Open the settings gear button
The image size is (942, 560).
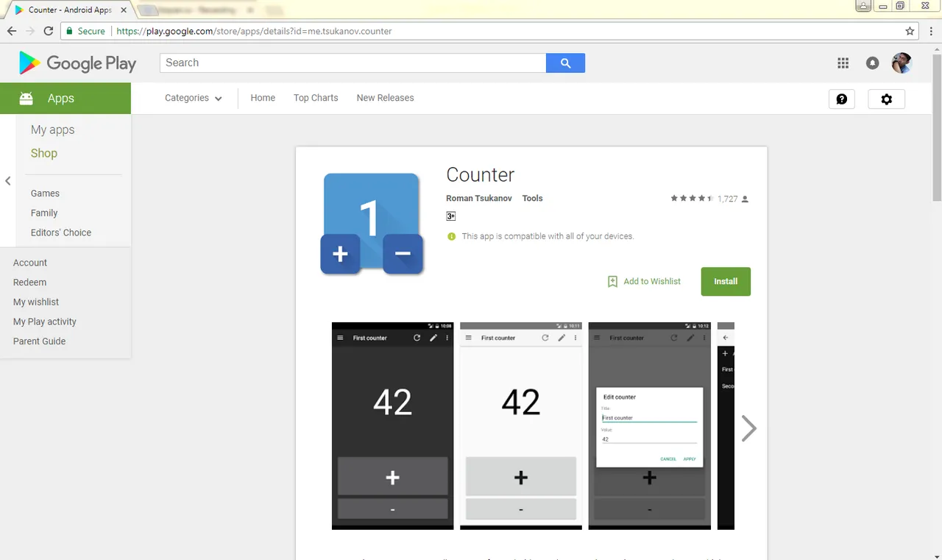click(887, 99)
